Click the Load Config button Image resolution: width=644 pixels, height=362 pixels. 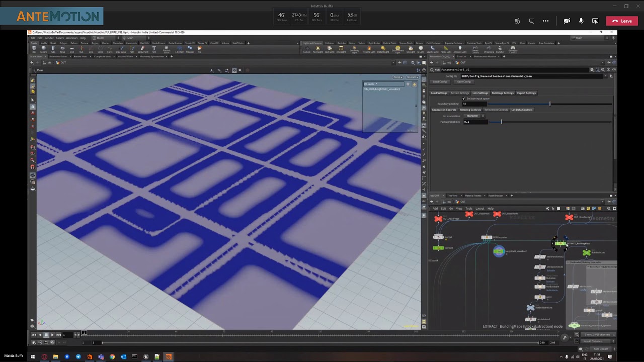440,81
